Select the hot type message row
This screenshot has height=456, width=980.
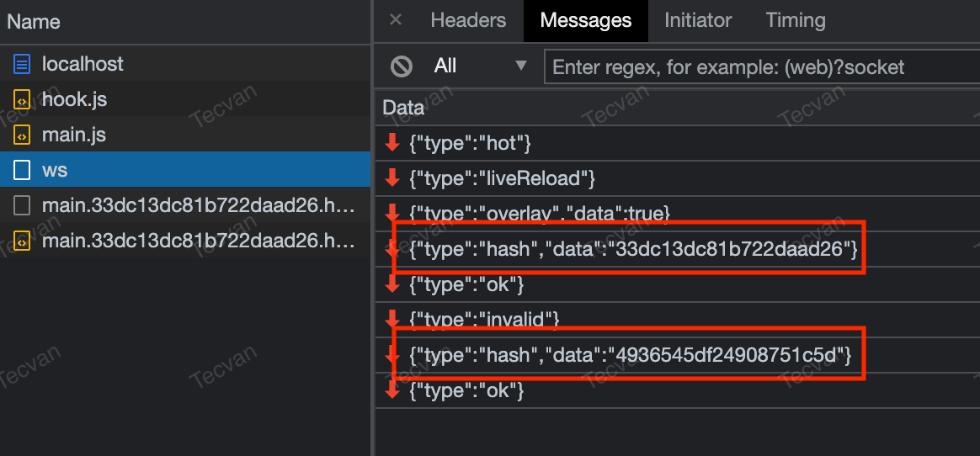point(677,144)
